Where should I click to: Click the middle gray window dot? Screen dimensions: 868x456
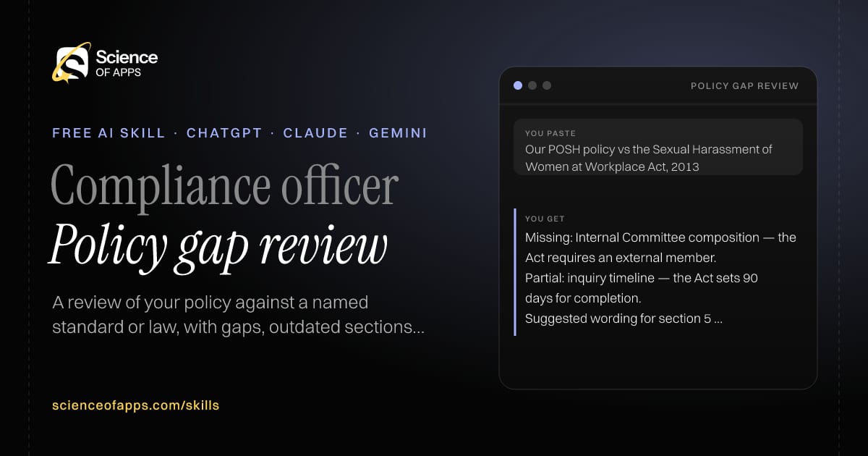pyautogui.click(x=532, y=85)
